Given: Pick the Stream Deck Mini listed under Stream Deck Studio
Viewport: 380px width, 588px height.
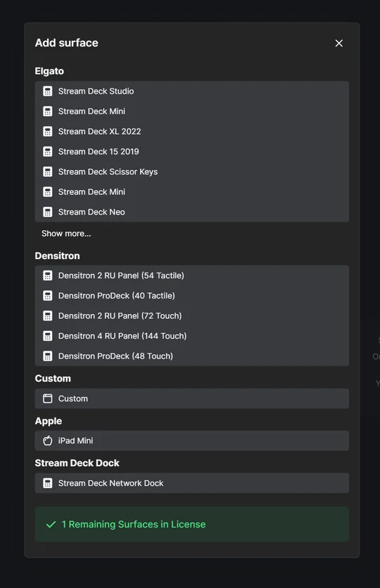Looking at the screenshot, I should (x=192, y=111).
